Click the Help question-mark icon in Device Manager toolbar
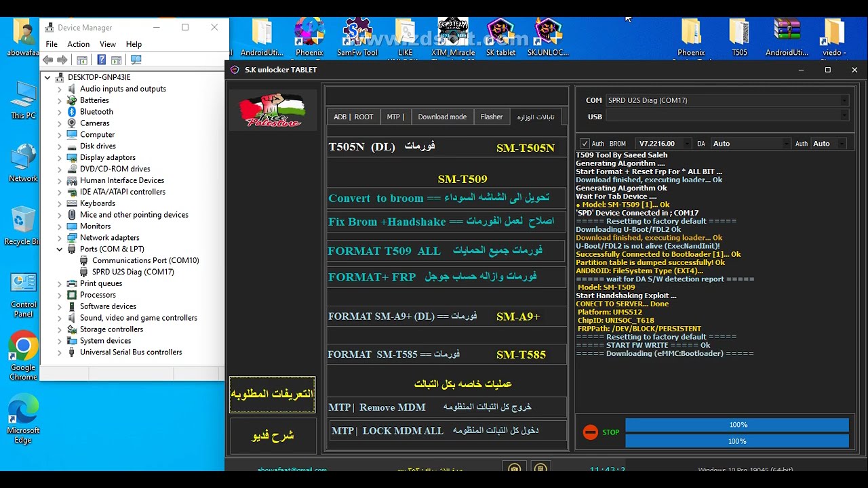The width and height of the screenshot is (868, 488). click(x=101, y=60)
